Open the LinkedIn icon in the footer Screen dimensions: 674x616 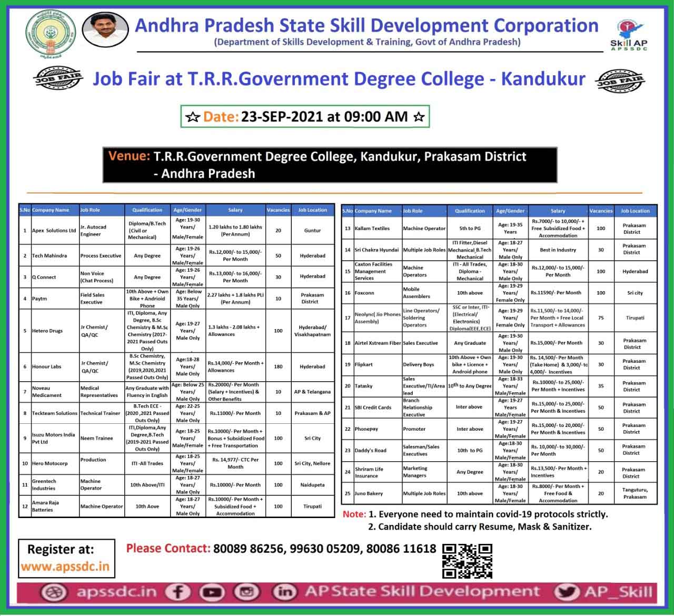coord(284,592)
